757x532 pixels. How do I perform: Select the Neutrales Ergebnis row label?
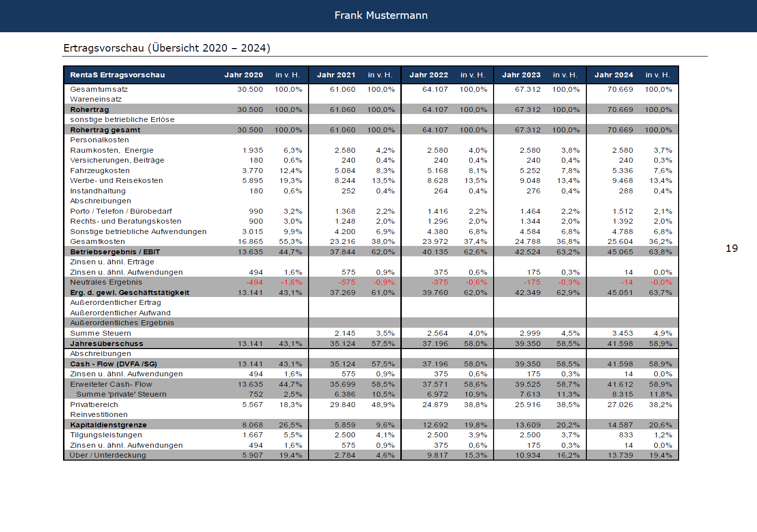pos(106,282)
